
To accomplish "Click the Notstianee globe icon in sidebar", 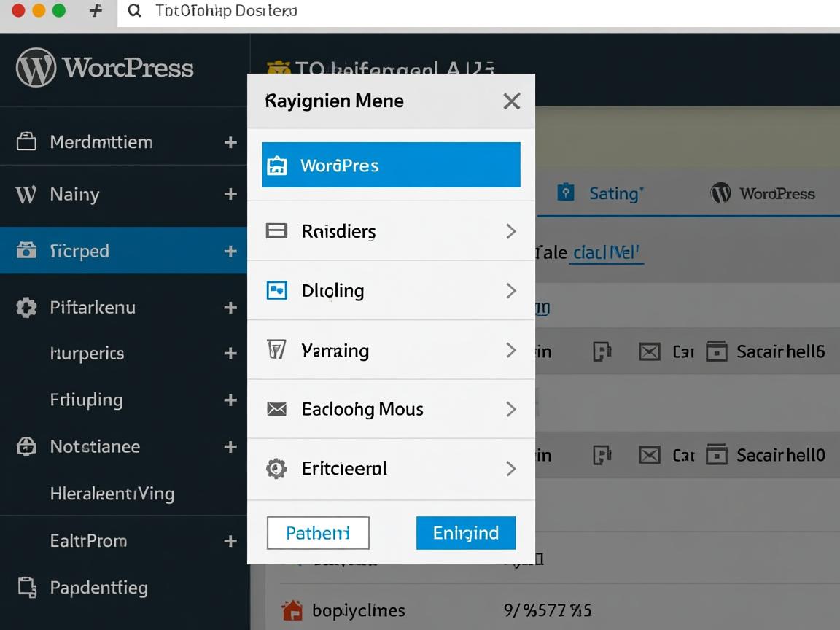I will pyautogui.click(x=26, y=446).
